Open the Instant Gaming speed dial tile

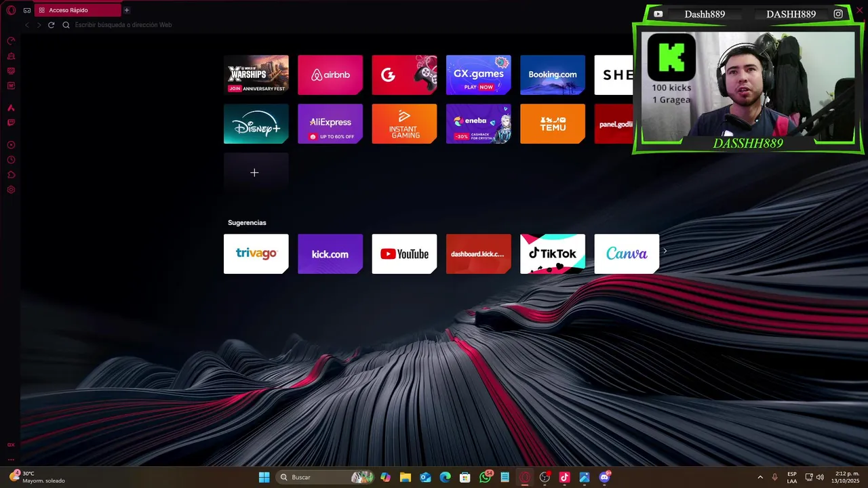coord(404,123)
